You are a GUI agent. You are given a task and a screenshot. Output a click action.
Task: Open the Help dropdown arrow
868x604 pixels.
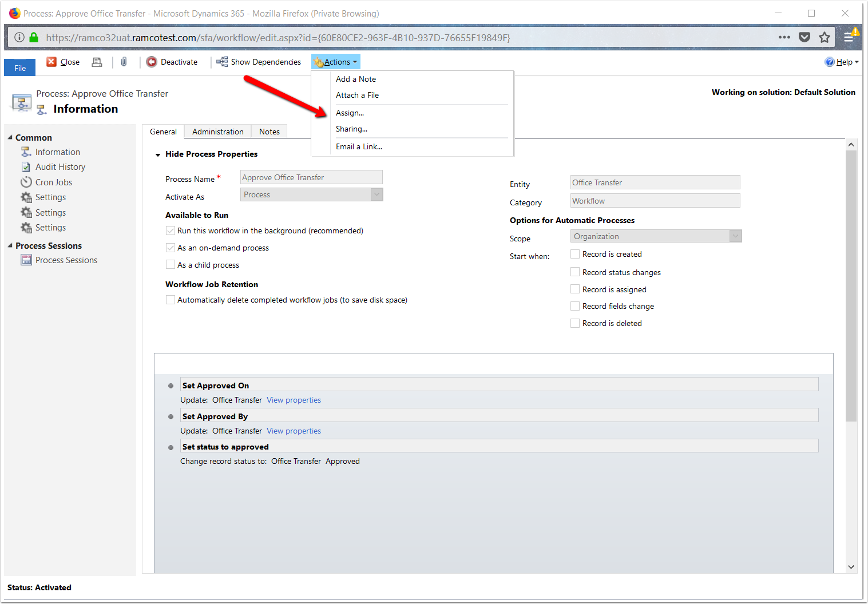pyautogui.click(x=857, y=62)
